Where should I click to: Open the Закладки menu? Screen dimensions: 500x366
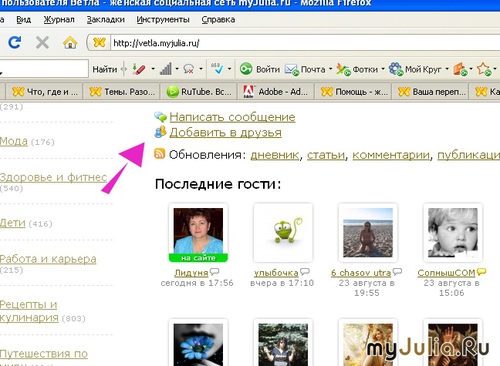click(x=106, y=20)
